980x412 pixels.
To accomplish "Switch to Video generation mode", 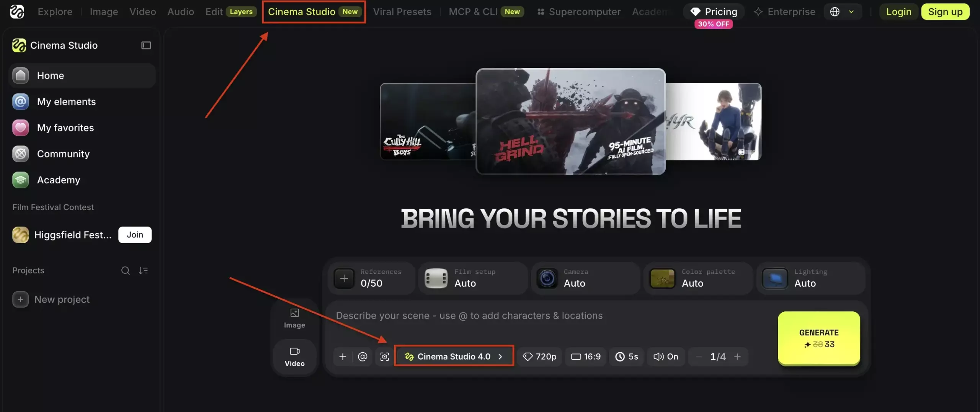I will tap(294, 357).
